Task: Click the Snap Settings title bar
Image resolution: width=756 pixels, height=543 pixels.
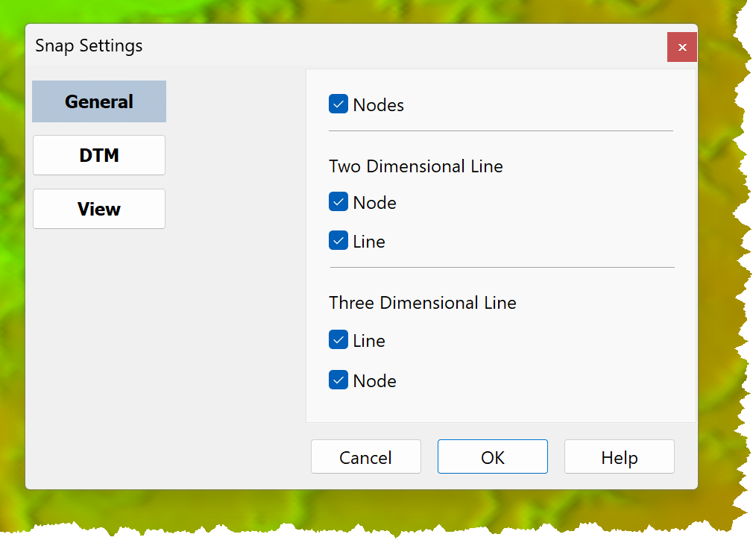Action: point(338,45)
